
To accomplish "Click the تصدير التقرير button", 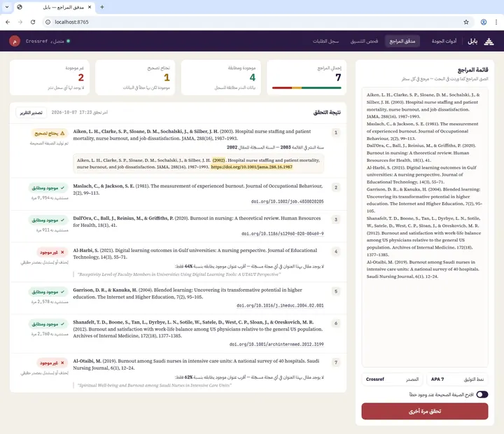I will (x=31, y=113).
